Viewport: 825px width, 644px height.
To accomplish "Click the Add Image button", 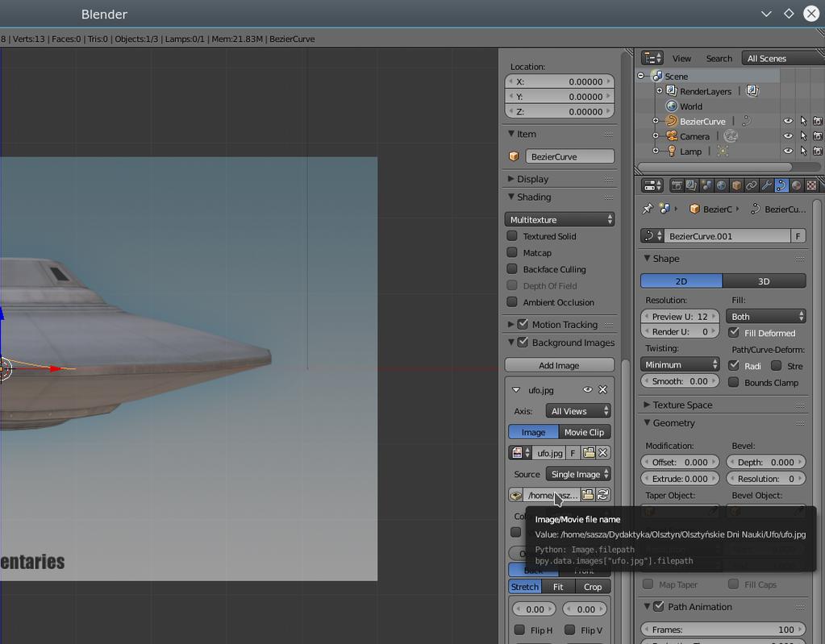I will coord(560,365).
